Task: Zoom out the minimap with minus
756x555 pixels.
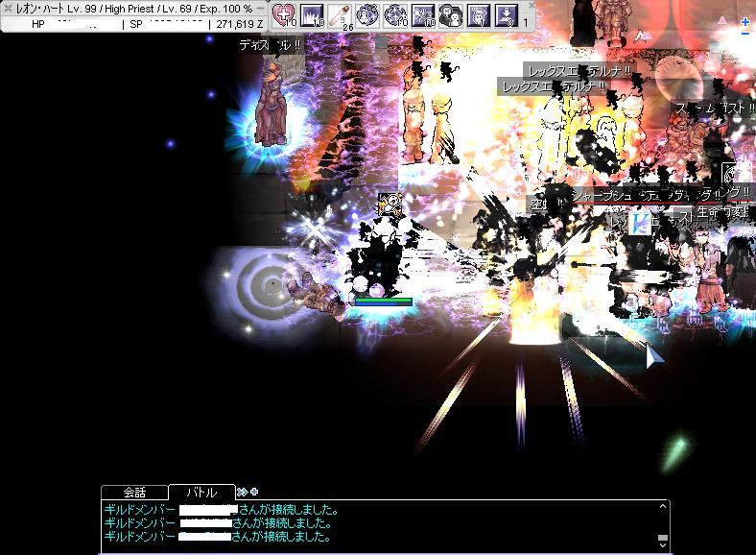Action: [745, 33]
